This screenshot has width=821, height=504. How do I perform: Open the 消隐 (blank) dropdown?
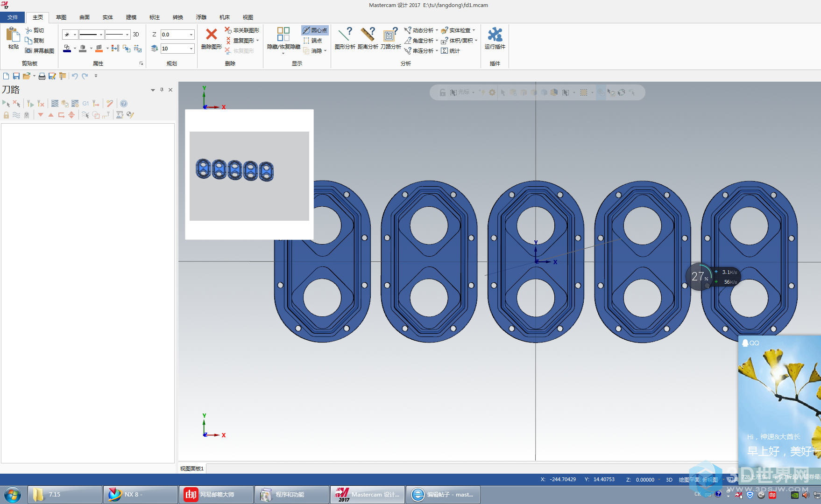326,51
